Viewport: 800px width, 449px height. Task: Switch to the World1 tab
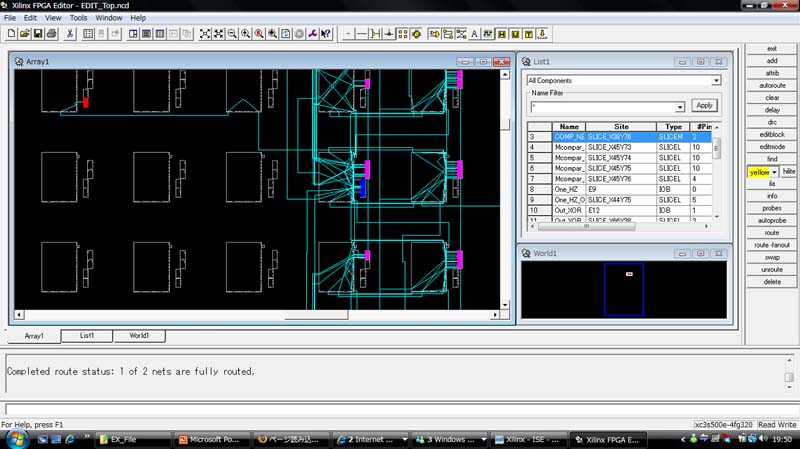pyautogui.click(x=139, y=335)
